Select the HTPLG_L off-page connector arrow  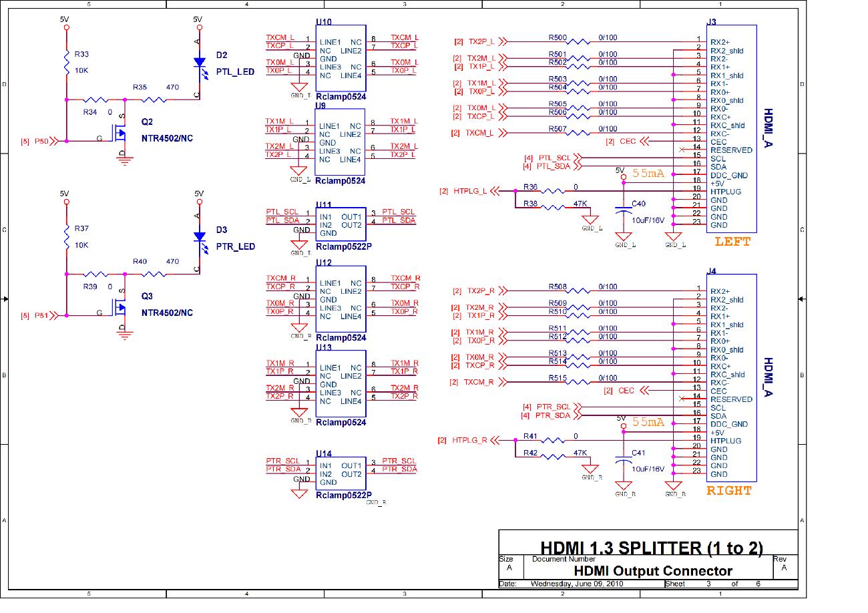[495, 191]
